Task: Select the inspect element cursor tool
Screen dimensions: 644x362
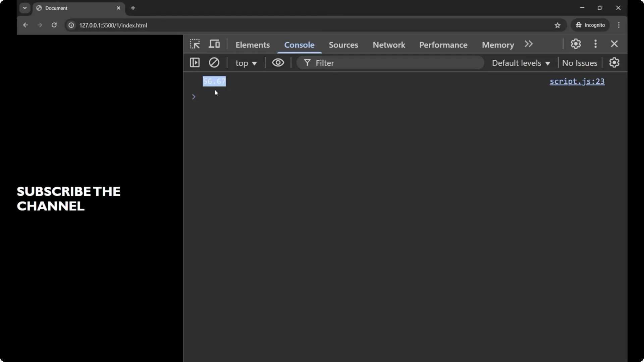Action: pyautogui.click(x=195, y=44)
